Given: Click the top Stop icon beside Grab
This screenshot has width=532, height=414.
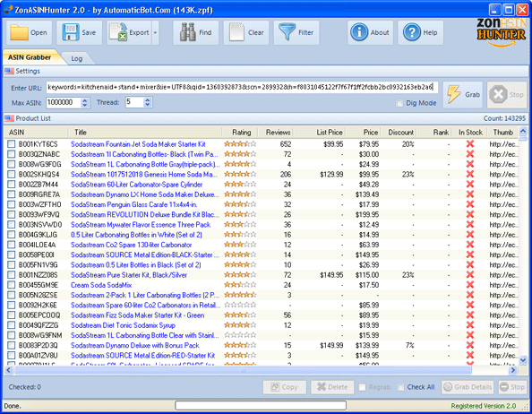Looking at the screenshot, I should click(x=498, y=94).
